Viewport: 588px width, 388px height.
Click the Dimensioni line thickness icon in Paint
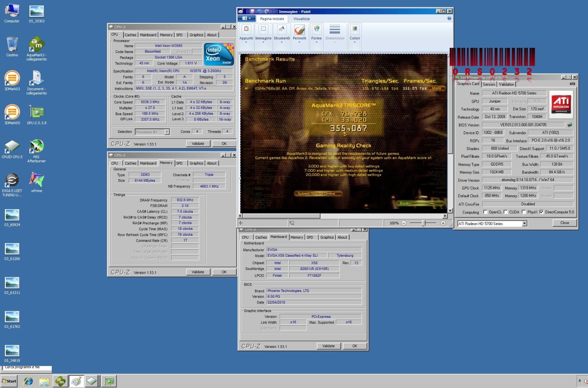click(335, 29)
